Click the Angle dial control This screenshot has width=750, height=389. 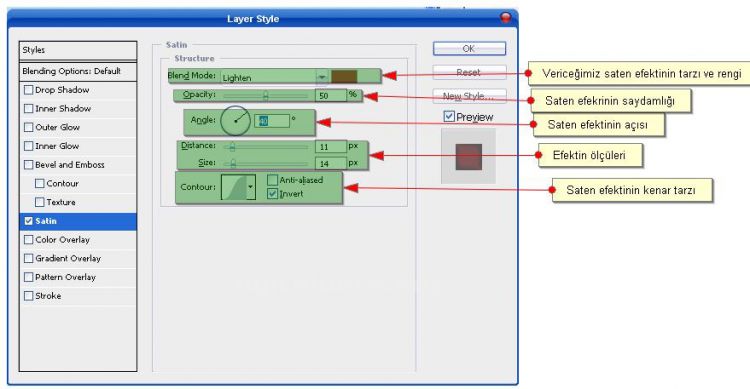[235, 121]
